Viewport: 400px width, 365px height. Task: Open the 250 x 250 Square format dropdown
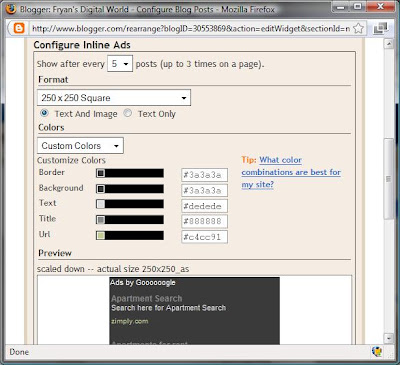point(114,98)
